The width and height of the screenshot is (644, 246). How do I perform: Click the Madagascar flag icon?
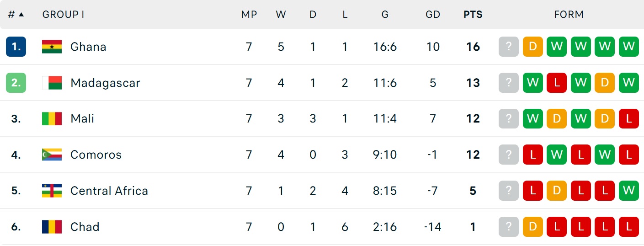point(52,83)
